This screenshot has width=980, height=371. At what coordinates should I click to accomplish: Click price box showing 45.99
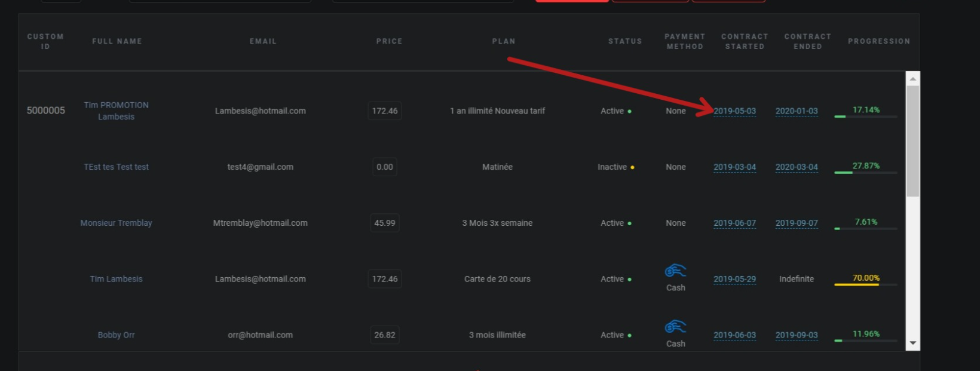[384, 223]
